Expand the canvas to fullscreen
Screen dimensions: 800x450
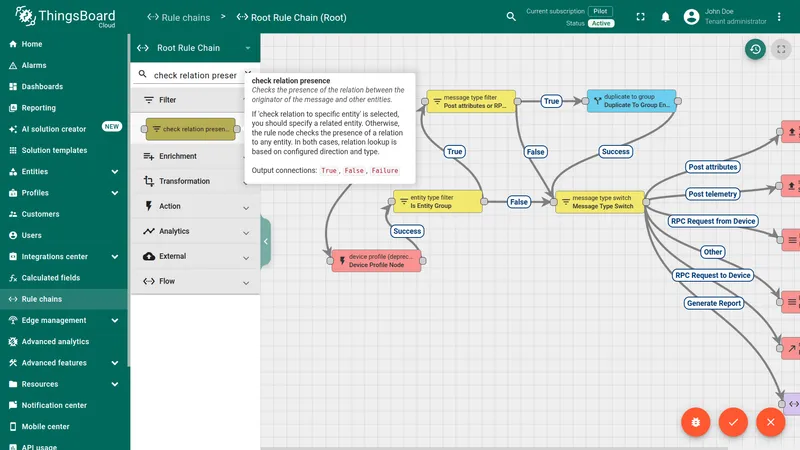pos(781,49)
